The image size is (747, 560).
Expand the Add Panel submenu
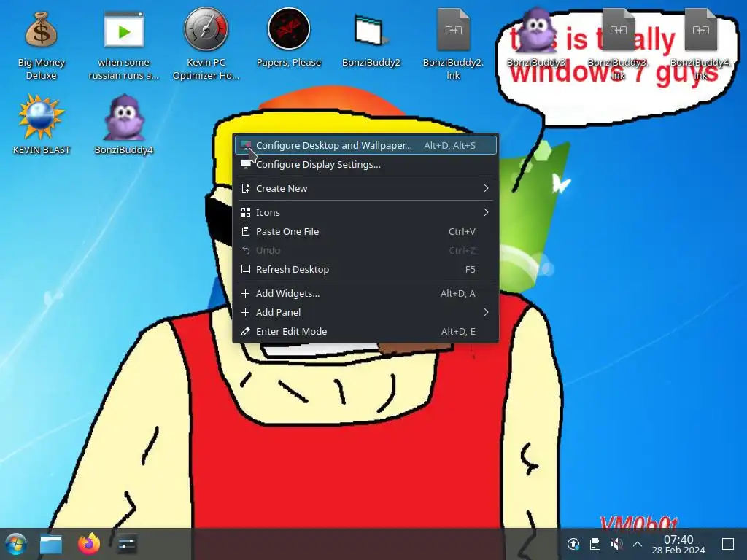coord(365,312)
